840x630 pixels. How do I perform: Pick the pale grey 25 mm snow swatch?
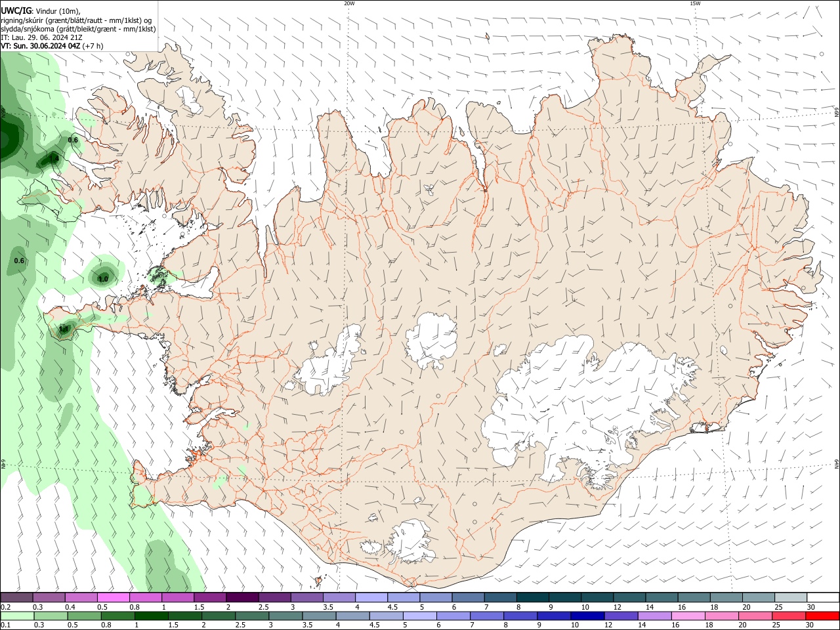(x=790, y=597)
